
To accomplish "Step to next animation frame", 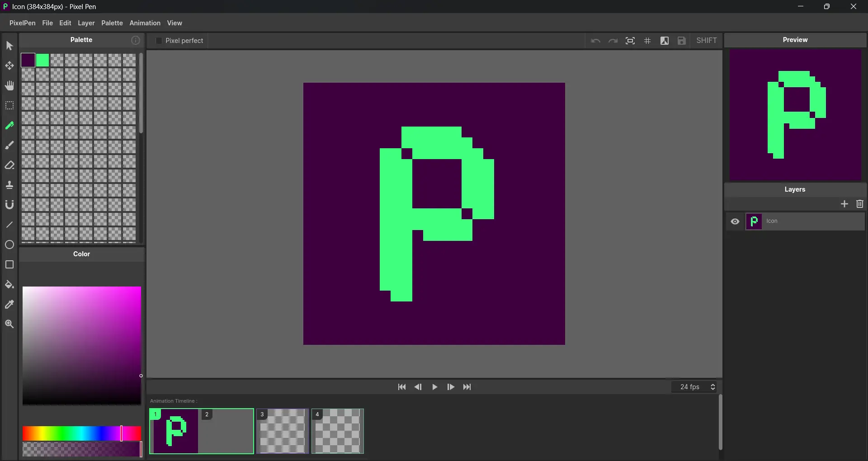I will 451,387.
